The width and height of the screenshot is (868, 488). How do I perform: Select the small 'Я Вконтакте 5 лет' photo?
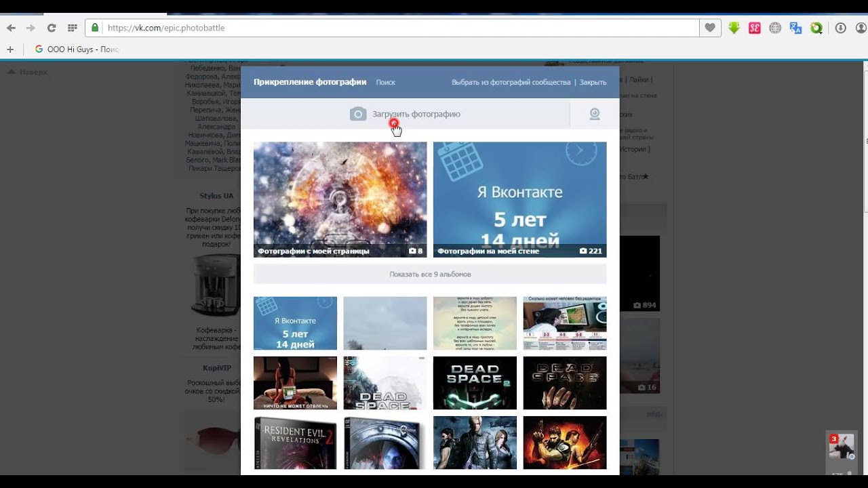point(295,323)
